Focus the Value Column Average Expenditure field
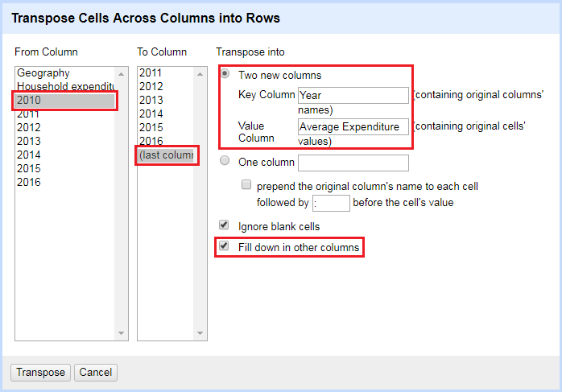The width and height of the screenshot is (562, 392). tap(353, 126)
